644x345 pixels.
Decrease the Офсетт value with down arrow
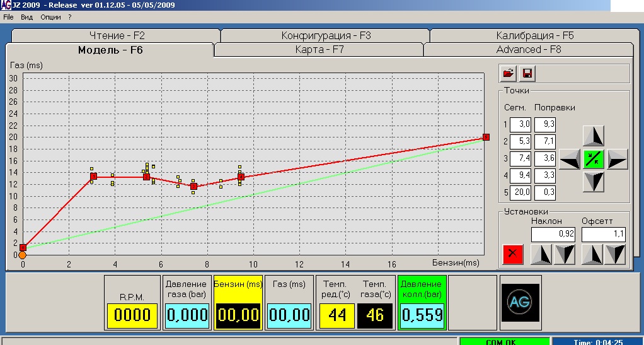(x=615, y=254)
